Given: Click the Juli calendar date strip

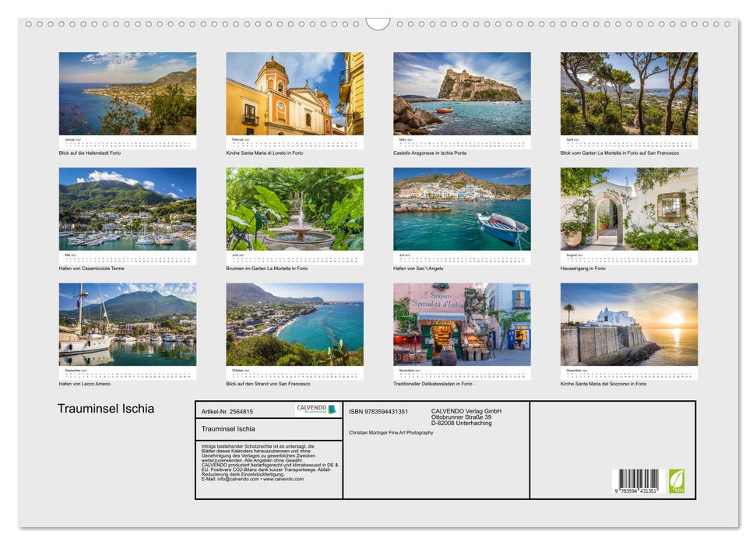Looking at the screenshot, I should click(x=462, y=258).
